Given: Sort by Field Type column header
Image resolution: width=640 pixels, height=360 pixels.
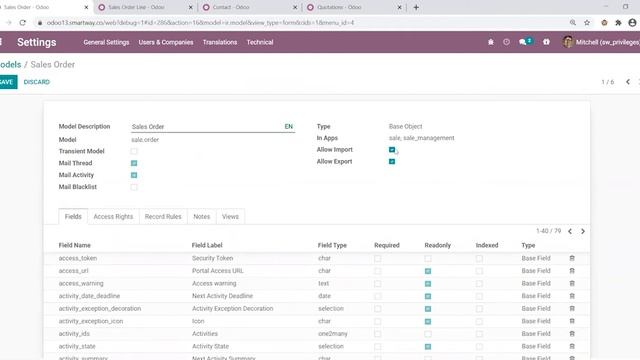Looking at the screenshot, I should (x=332, y=245).
